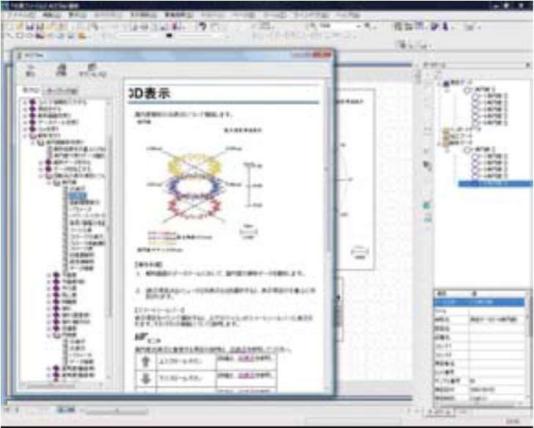Click the curved undo arrow in main toolbar

pos(203,26)
